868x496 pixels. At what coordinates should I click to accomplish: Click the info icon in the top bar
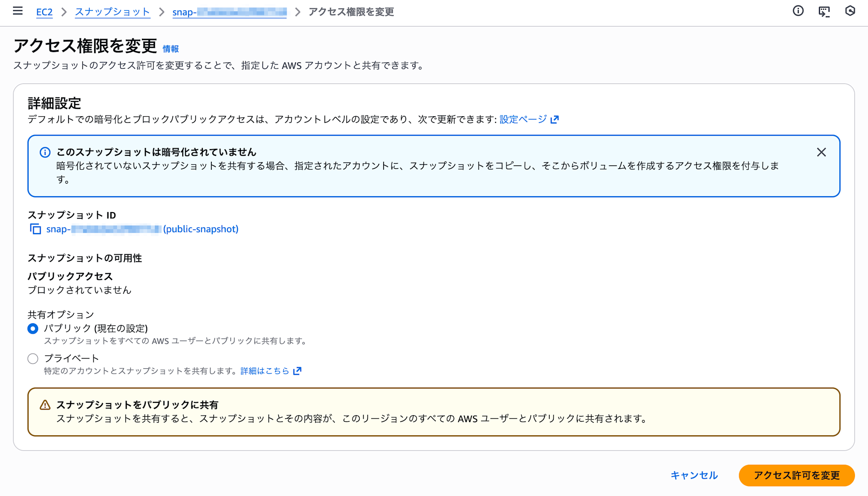(798, 11)
